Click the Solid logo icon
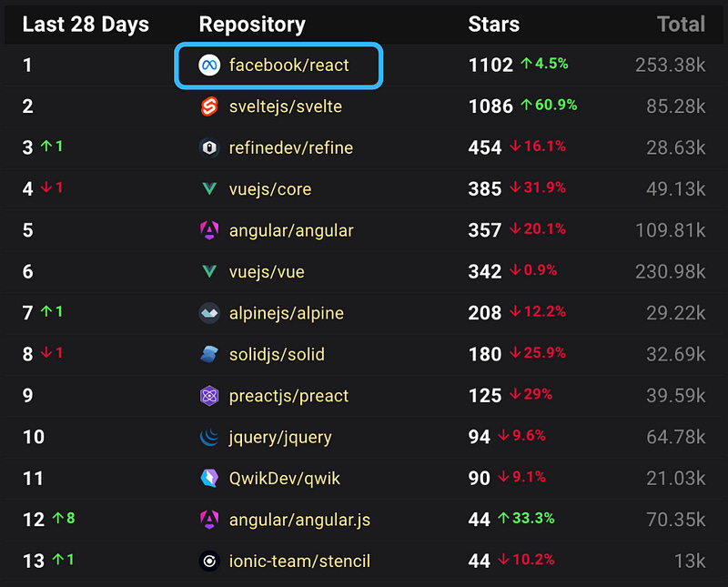 pyautogui.click(x=209, y=354)
